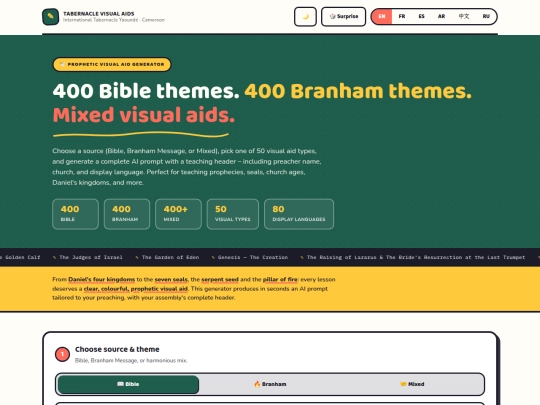540x405 pixels.
Task: Switch language to FR
Action: point(402,17)
